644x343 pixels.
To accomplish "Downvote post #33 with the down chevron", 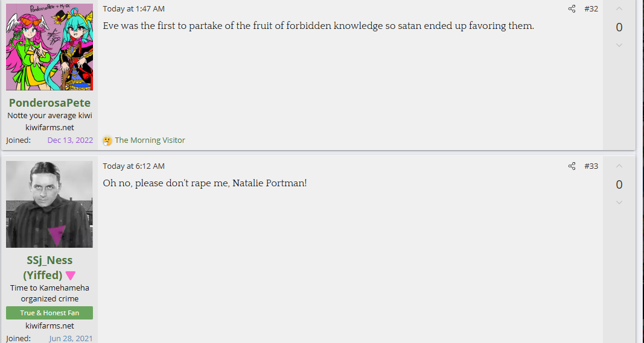I will [619, 203].
